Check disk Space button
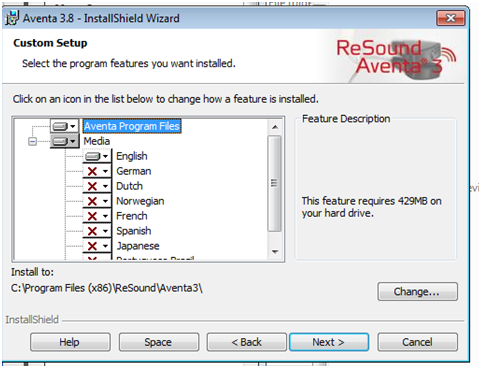This screenshot has height=368, width=481. [x=159, y=342]
